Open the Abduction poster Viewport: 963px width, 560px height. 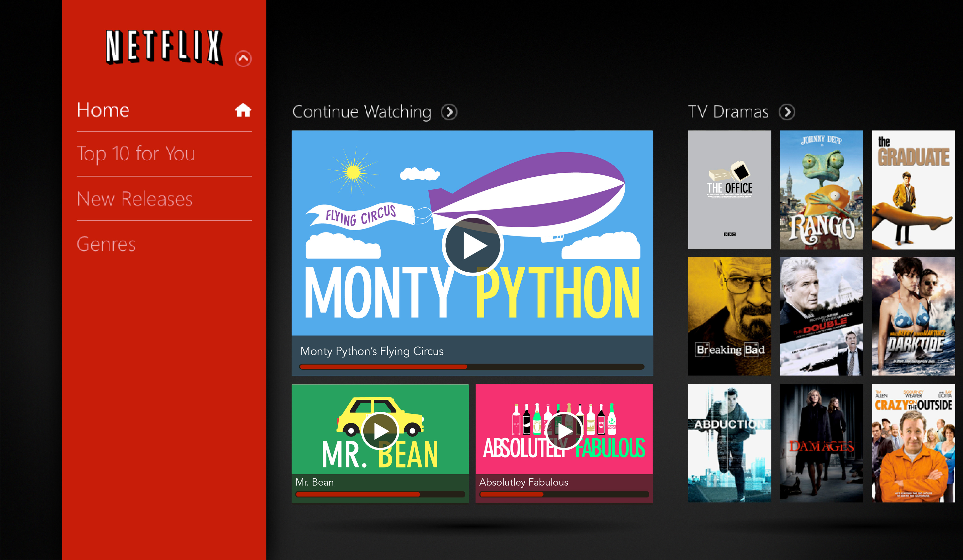pos(730,443)
